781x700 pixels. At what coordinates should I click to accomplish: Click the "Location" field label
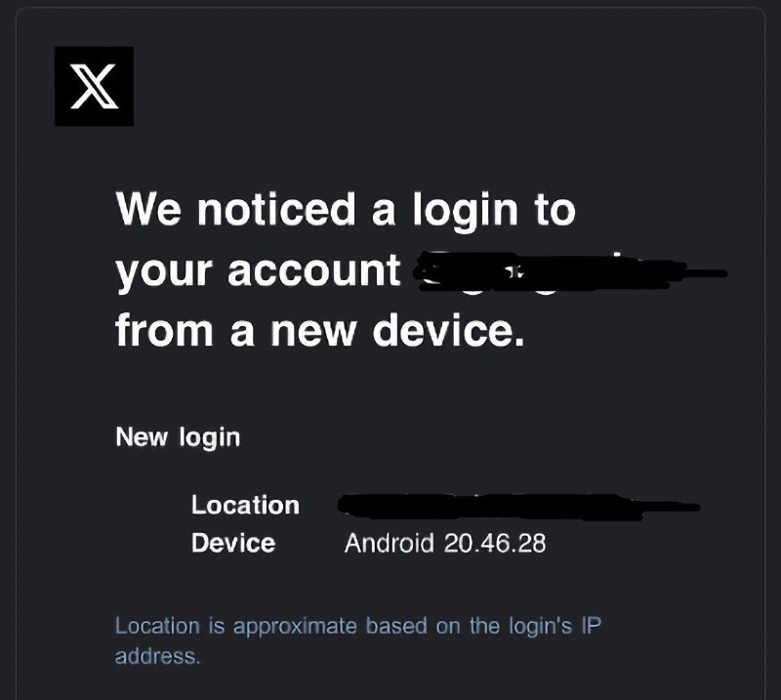[246, 505]
